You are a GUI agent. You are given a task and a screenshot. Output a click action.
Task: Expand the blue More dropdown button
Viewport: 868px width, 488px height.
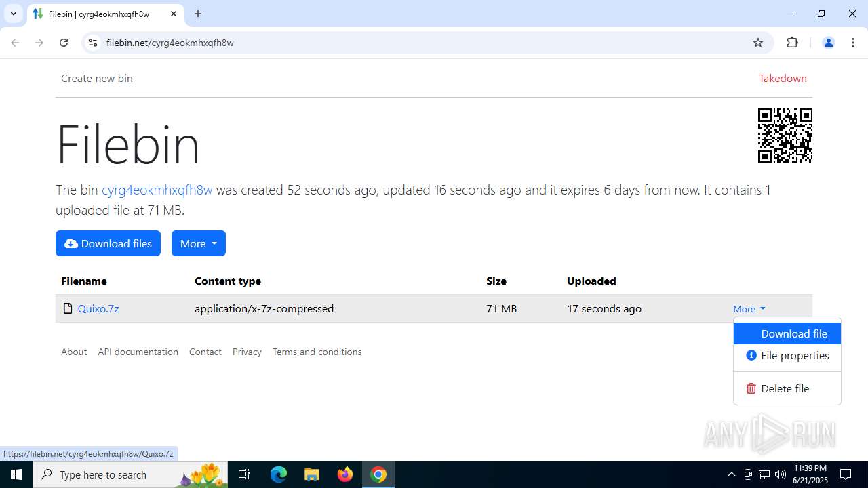(x=199, y=243)
